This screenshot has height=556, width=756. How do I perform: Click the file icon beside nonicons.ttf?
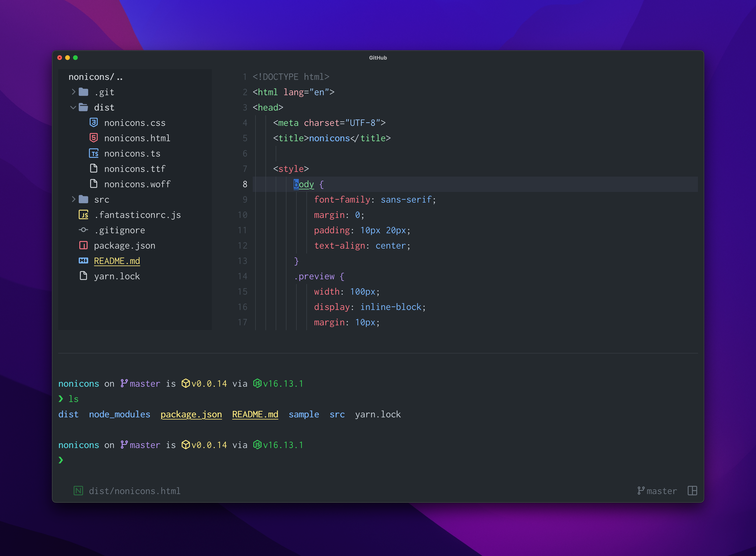point(94,168)
